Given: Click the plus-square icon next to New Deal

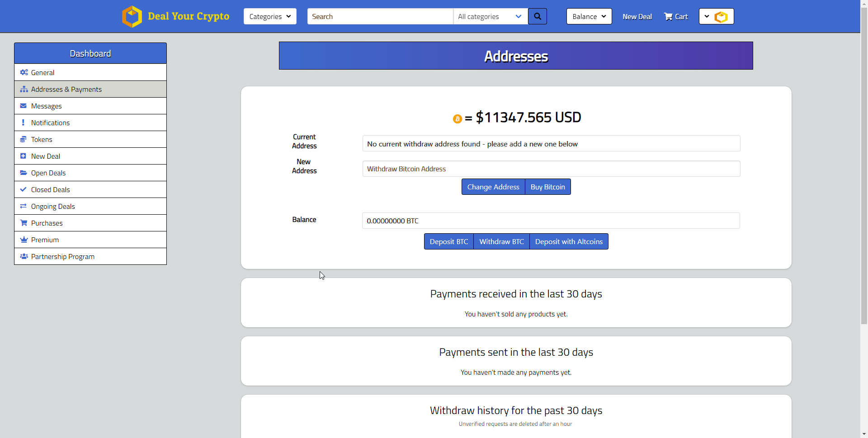Looking at the screenshot, I should [x=24, y=156].
